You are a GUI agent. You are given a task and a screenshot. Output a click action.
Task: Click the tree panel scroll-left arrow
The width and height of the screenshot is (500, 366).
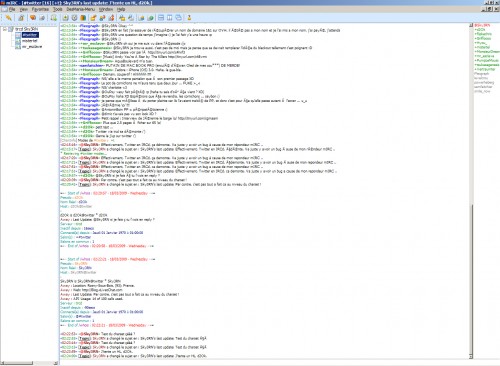(3, 363)
